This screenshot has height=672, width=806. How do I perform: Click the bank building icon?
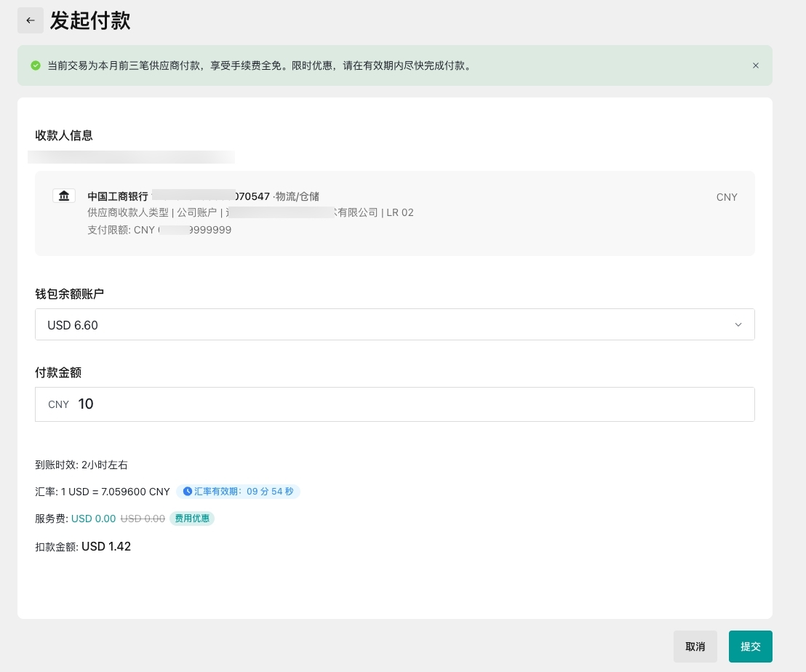[64, 196]
